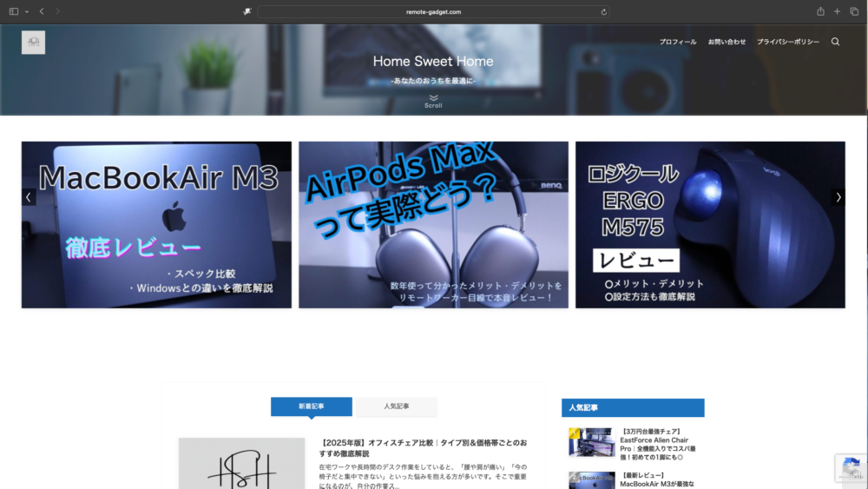The image size is (868, 489).
Task: Open the AirPods Max review slide
Action: (x=433, y=225)
